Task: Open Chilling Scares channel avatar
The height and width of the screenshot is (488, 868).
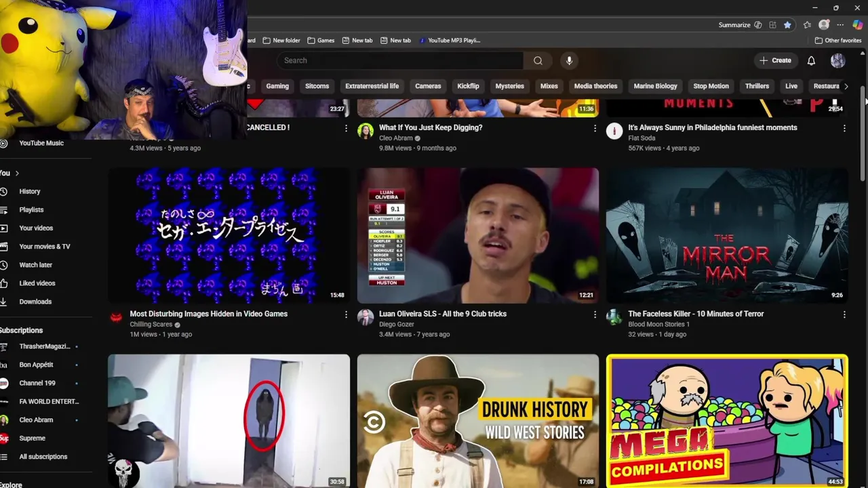Action: point(117,317)
